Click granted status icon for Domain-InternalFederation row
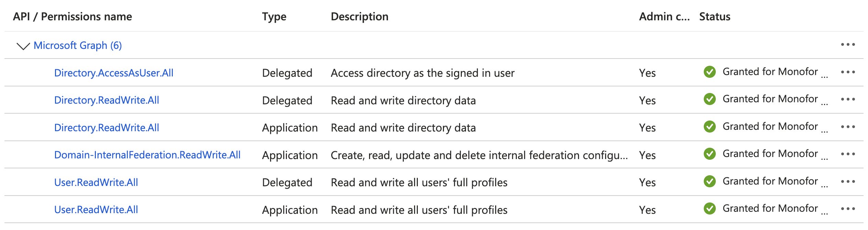 tap(710, 154)
